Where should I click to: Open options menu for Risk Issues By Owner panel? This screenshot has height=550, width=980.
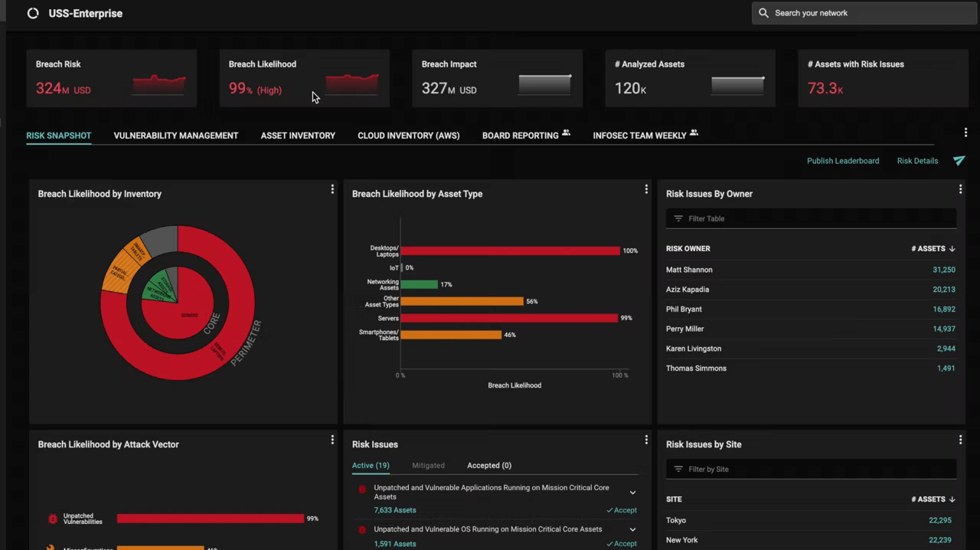pyautogui.click(x=960, y=188)
